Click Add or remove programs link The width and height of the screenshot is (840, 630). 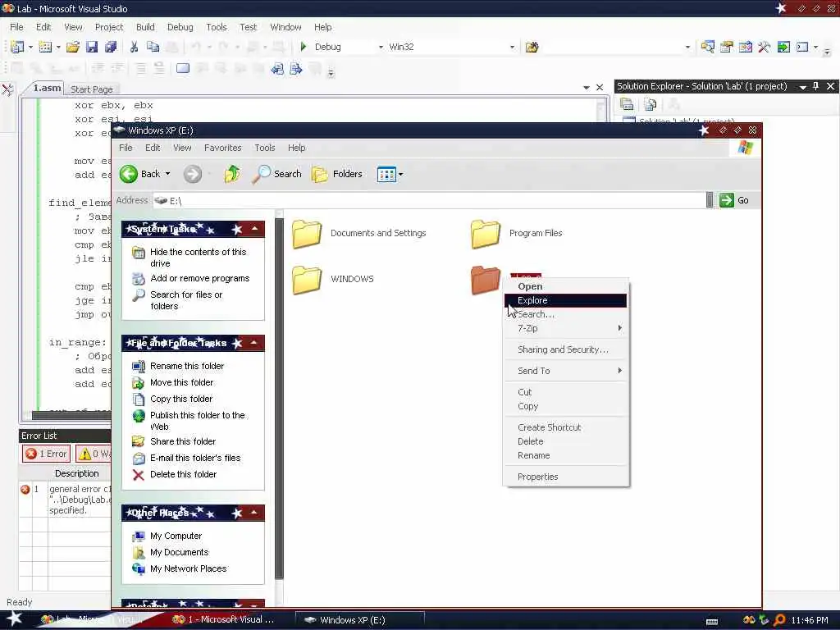pyautogui.click(x=200, y=278)
